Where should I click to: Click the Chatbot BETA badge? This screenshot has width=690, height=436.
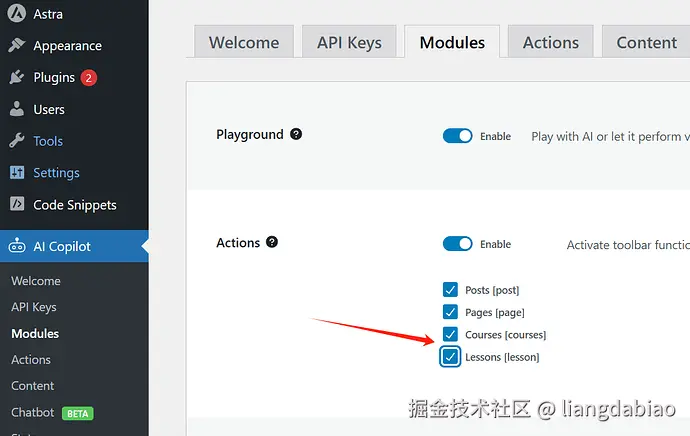(77, 414)
